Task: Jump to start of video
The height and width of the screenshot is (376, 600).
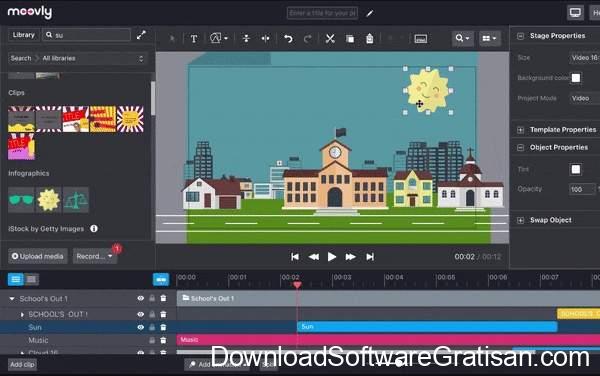Action: (x=295, y=257)
